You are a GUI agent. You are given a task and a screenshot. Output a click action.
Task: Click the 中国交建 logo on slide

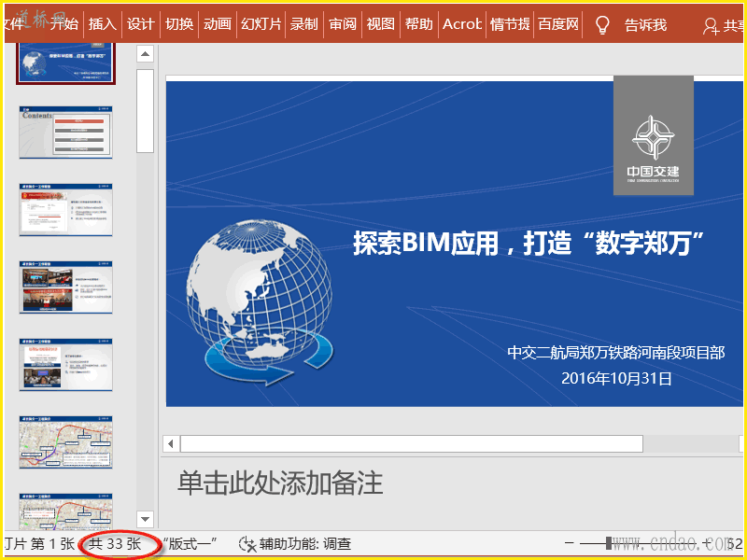coord(653,135)
